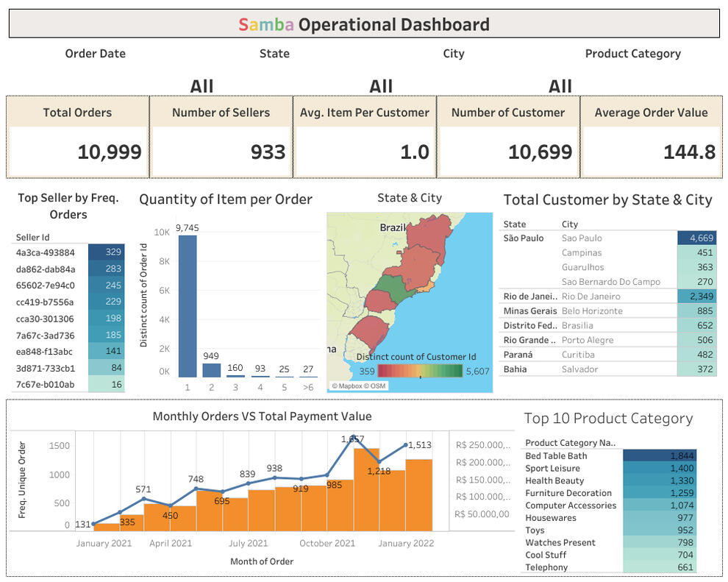Click the line point labeled 1,513

click(x=405, y=445)
